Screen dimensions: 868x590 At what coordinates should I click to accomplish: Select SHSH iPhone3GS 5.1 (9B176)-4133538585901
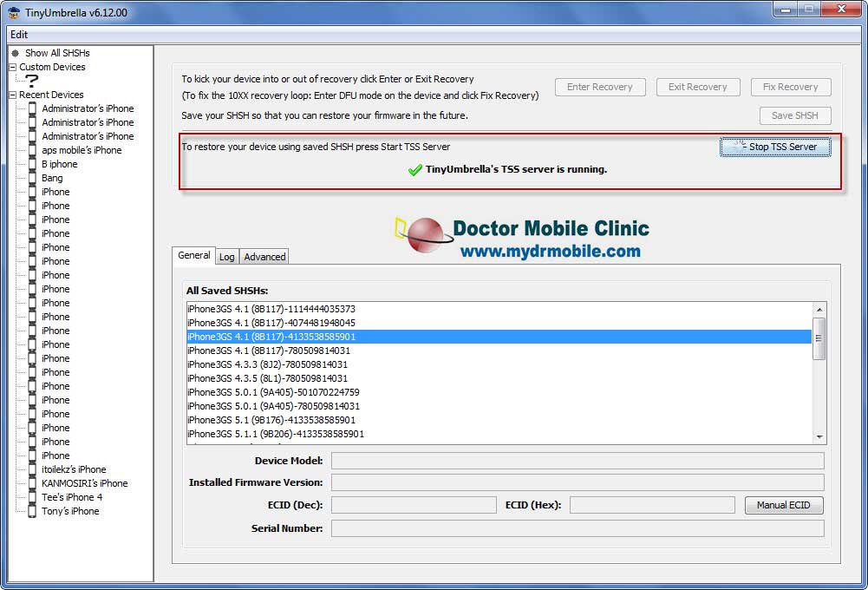(499, 420)
